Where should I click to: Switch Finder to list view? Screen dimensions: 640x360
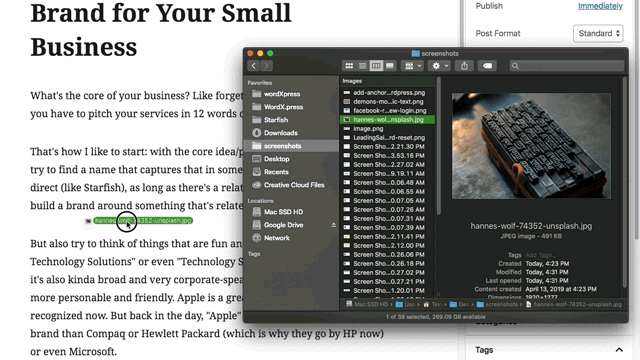point(362,66)
